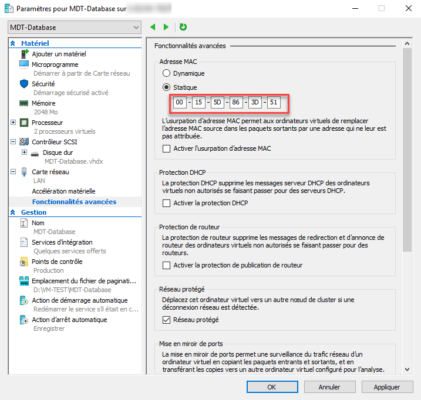Enable Activer la protection DHCP

point(166,203)
